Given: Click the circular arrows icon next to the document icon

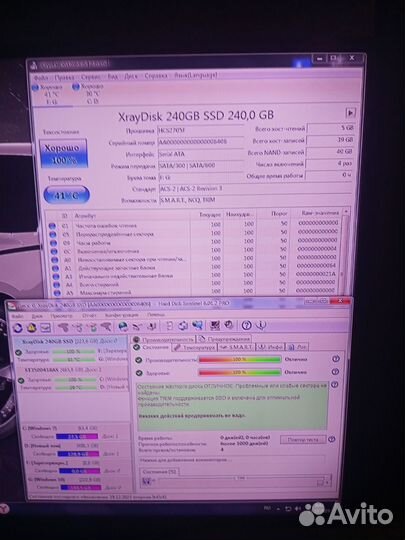Looking at the screenshot, I should 183,325.
